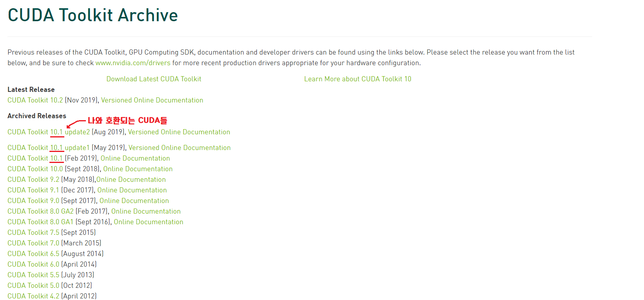Select CUDA Toolkit 10.1 update2 link
The width and height of the screenshot is (644, 300).
49,132
